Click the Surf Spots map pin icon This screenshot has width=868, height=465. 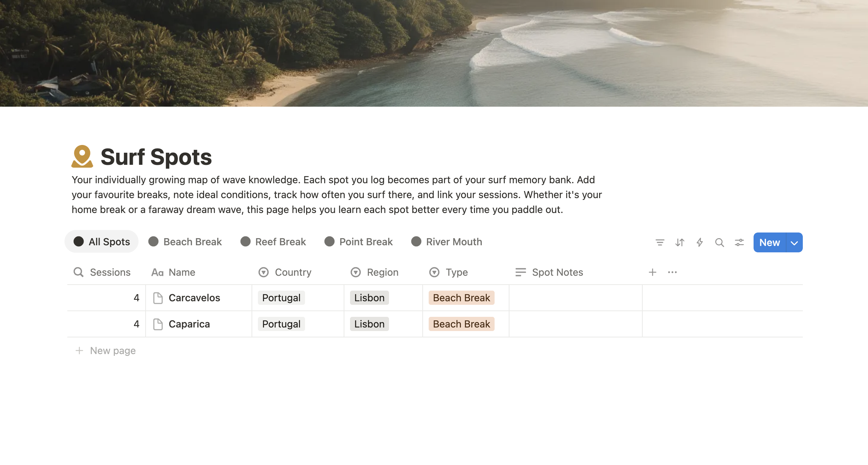coord(82,156)
